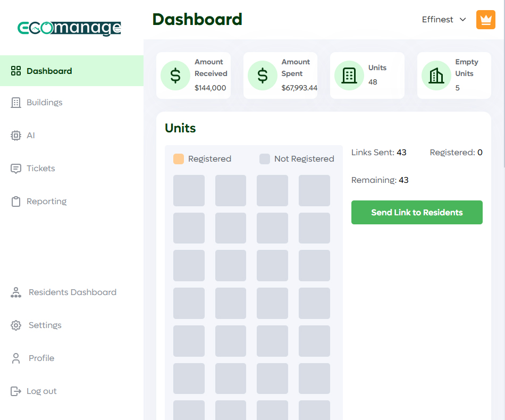This screenshot has width=505, height=420.
Task: Click the Amount Received dollar icon
Action: click(x=175, y=75)
